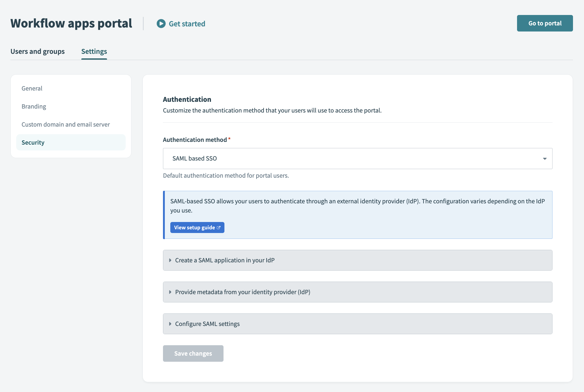Click the SAML-based SSO info banner text
The height and width of the screenshot is (392, 584).
pyautogui.click(x=357, y=206)
